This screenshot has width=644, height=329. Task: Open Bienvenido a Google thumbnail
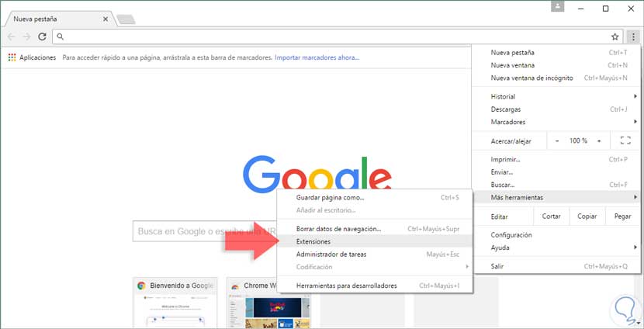[x=175, y=303]
